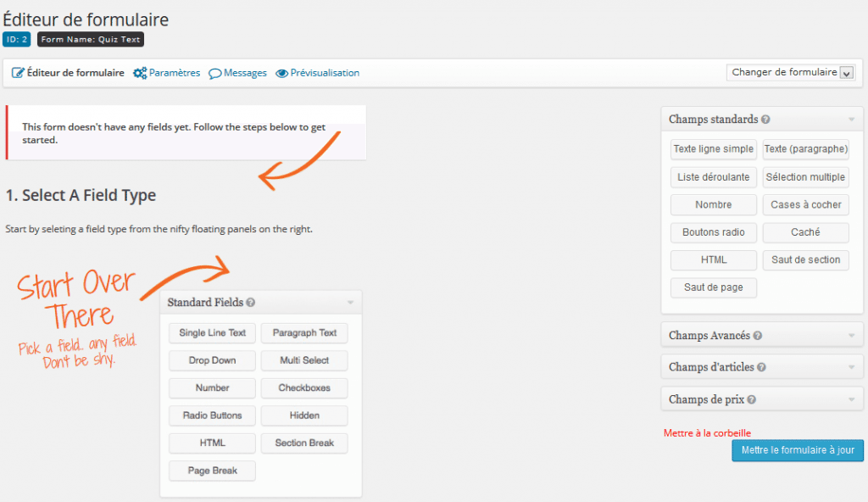This screenshot has width=868, height=502.
Task: Add a Texte ligne simple field
Action: (x=713, y=149)
